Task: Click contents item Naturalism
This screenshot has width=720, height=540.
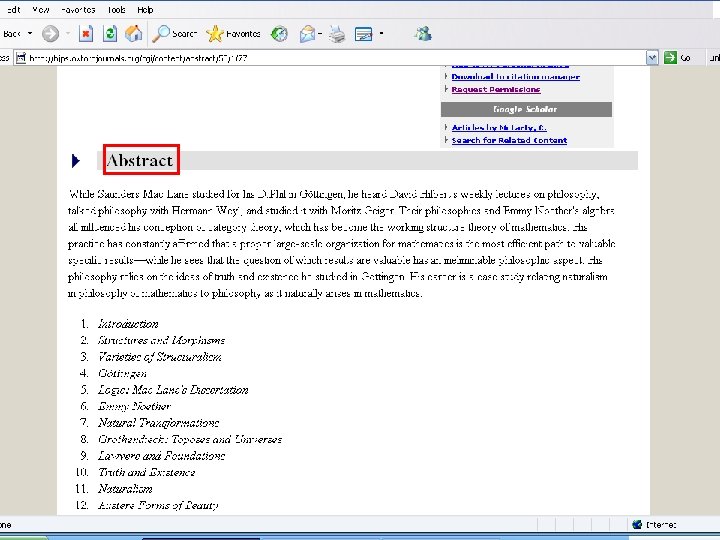Action: coord(125,489)
